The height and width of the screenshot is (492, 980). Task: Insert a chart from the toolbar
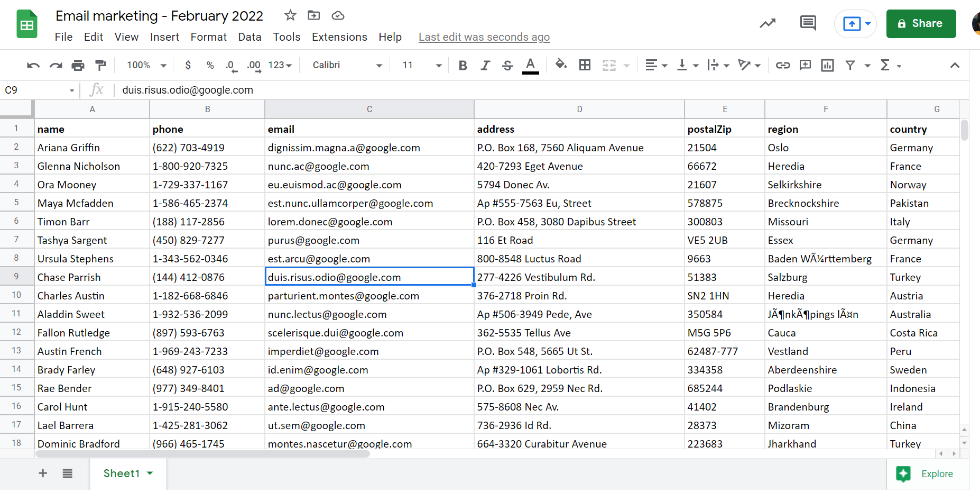click(827, 65)
